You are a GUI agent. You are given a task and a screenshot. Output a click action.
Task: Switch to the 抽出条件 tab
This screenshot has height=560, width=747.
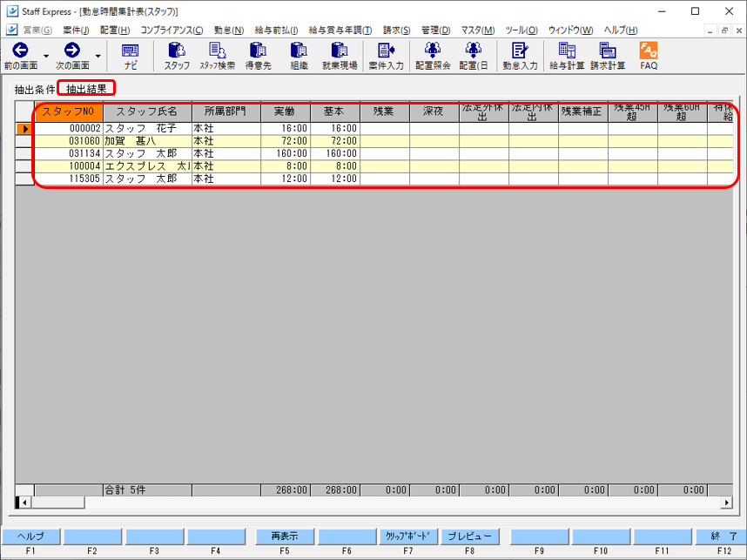click(x=34, y=89)
